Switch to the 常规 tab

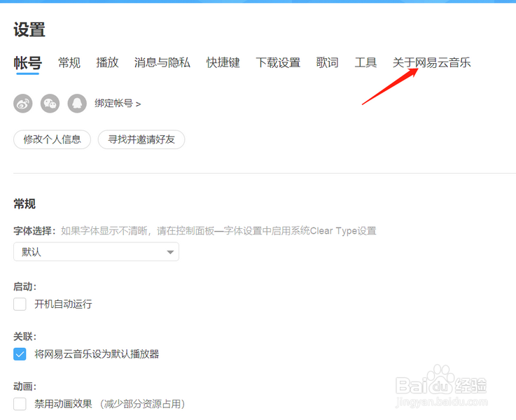point(69,63)
